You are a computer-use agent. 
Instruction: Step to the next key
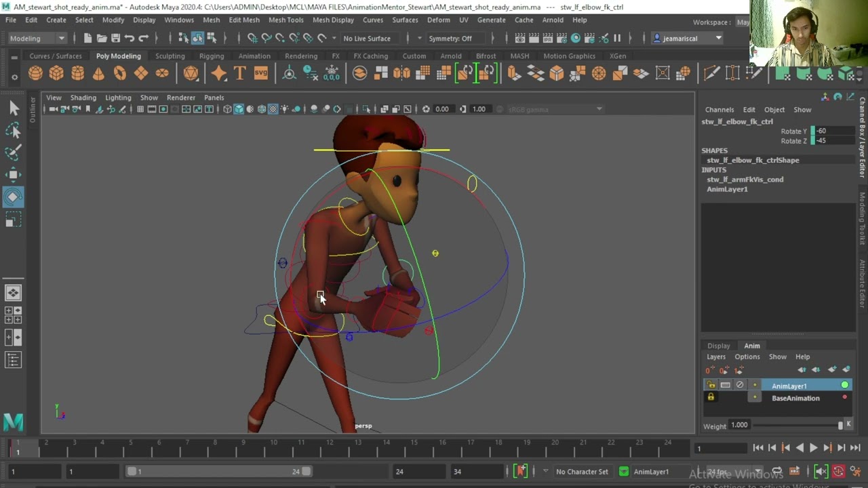tap(827, 447)
